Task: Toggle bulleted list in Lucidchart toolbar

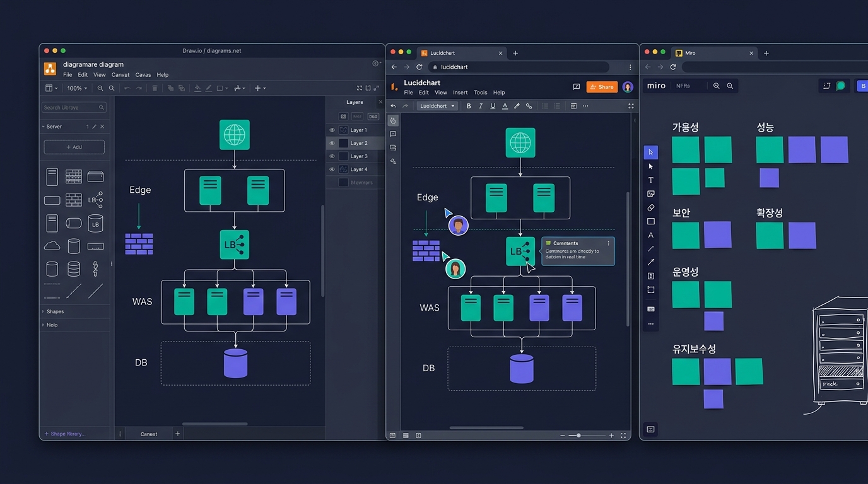Action: click(545, 106)
